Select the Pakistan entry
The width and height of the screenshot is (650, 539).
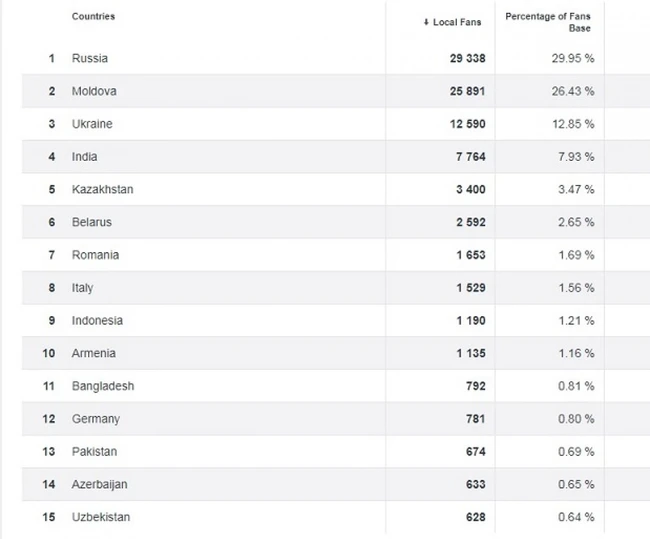(x=94, y=452)
